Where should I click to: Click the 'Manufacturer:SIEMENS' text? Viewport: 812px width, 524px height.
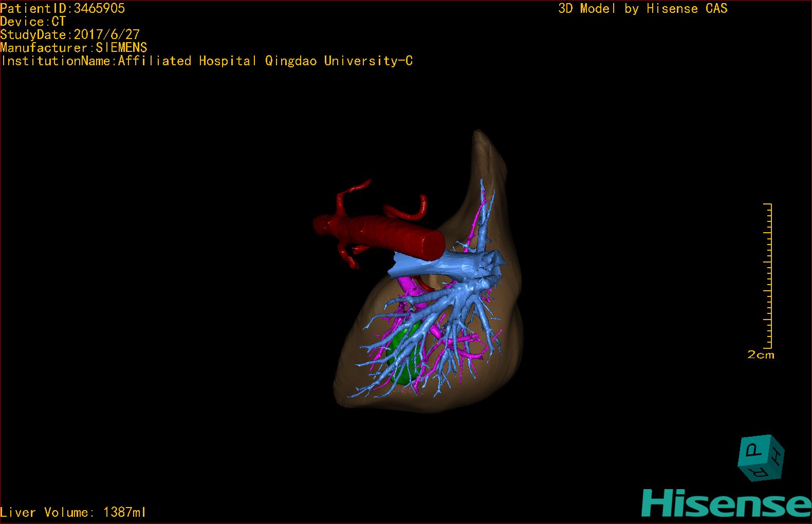point(74,48)
